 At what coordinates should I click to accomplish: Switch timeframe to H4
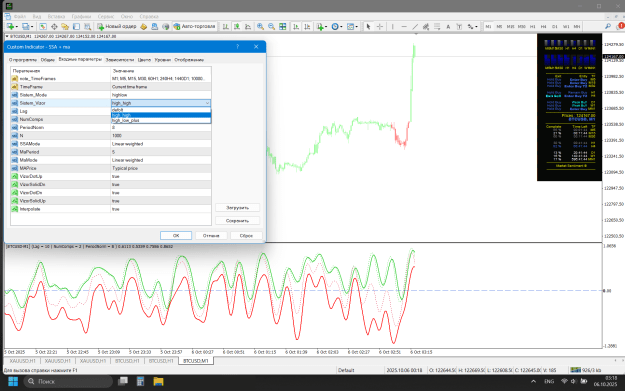tap(543, 26)
